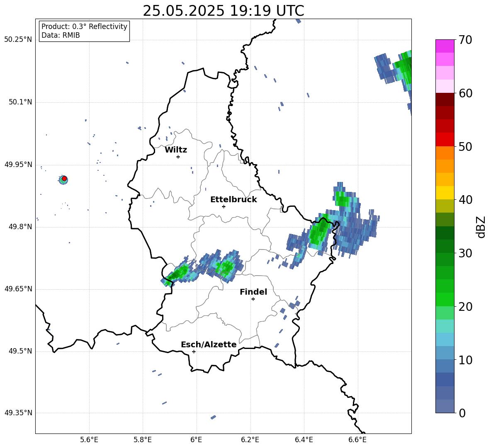This screenshot has width=491, height=448.
Task: Click latitude label 49.5°N
Action: [20, 351]
